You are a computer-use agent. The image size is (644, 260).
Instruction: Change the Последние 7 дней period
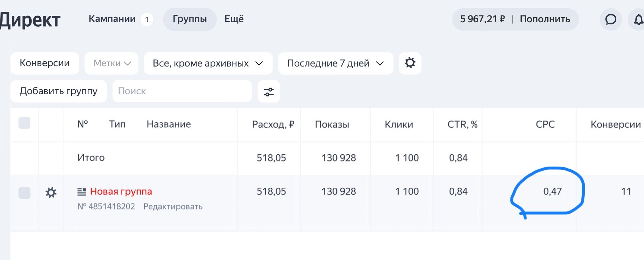coord(336,63)
